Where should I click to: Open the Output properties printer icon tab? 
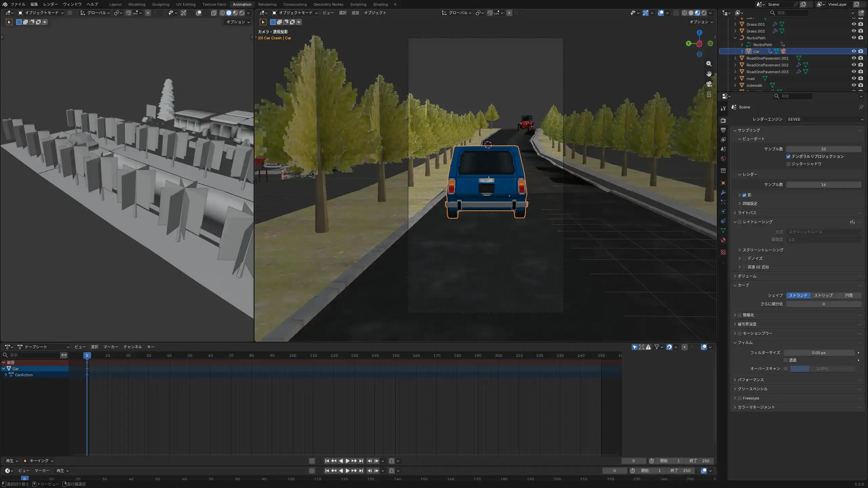(x=723, y=130)
